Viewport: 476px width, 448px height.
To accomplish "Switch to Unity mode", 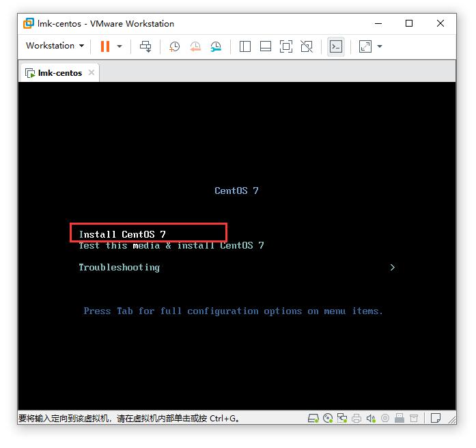I will click(x=307, y=46).
